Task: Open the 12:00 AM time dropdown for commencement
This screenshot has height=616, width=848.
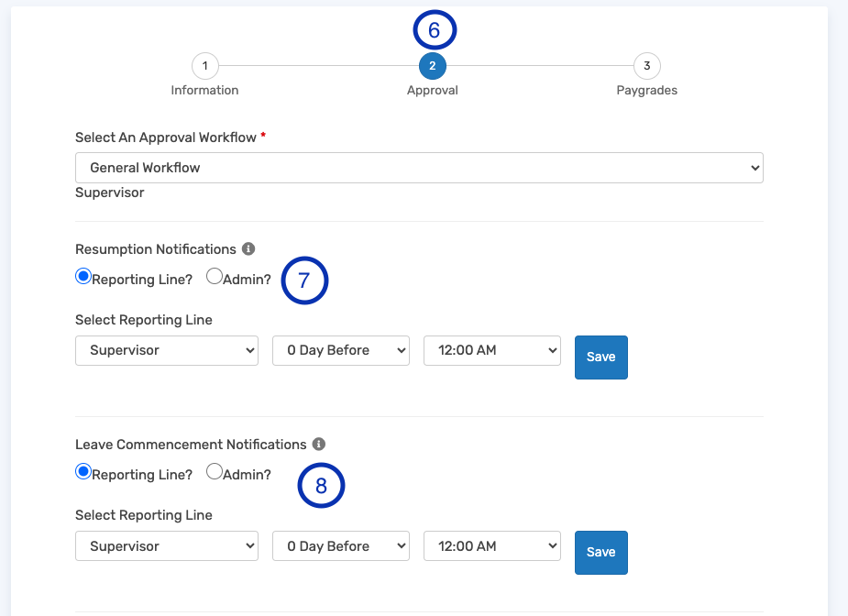Action: click(491, 545)
